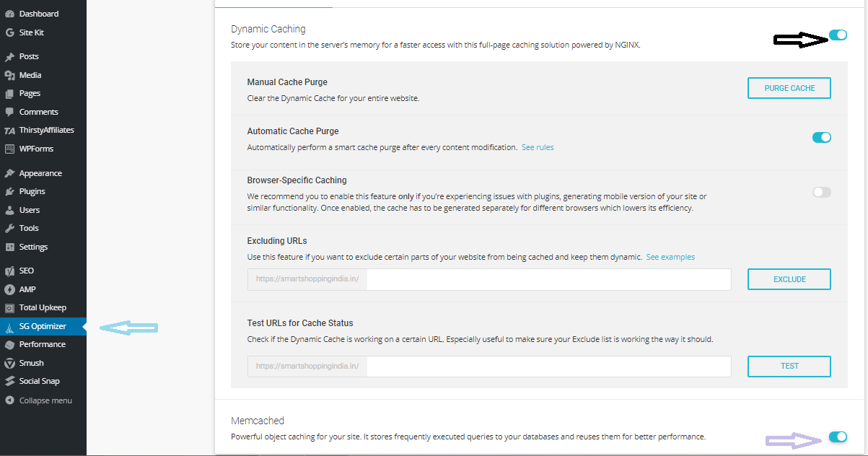Screen dimensions: 868x456
Task: Select SG Optimizer menu item
Action: [43, 327]
